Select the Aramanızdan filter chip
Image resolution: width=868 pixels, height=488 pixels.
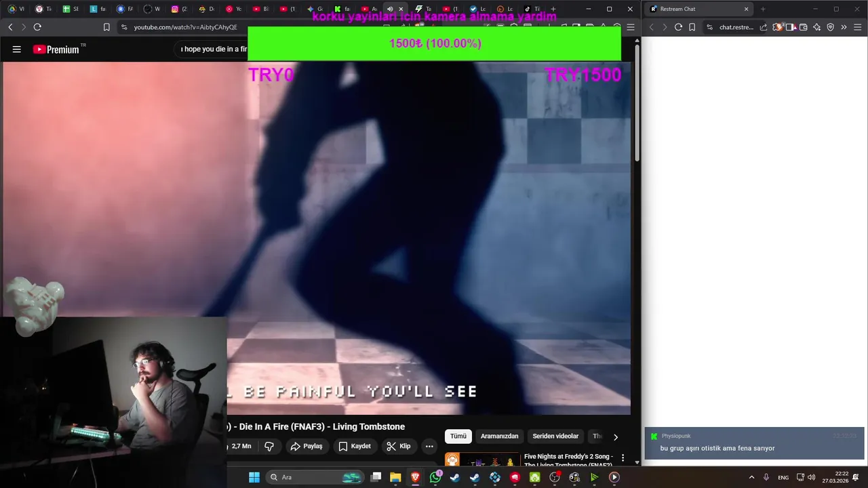(499, 436)
